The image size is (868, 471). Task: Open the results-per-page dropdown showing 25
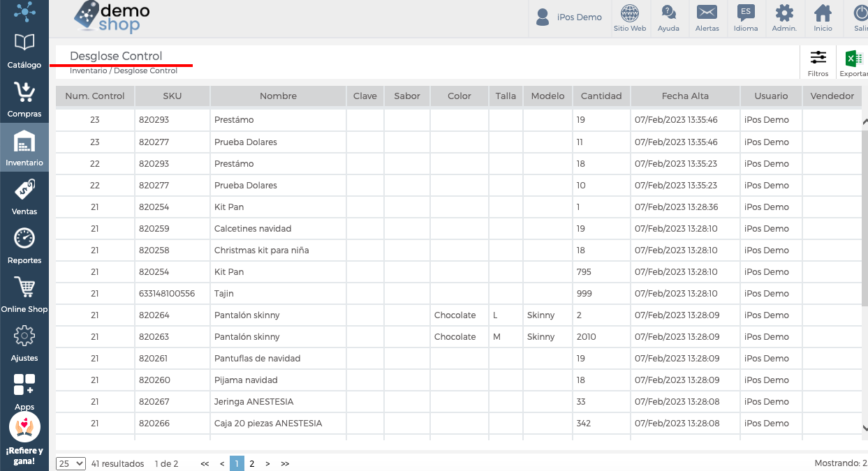click(x=71, y=463)
